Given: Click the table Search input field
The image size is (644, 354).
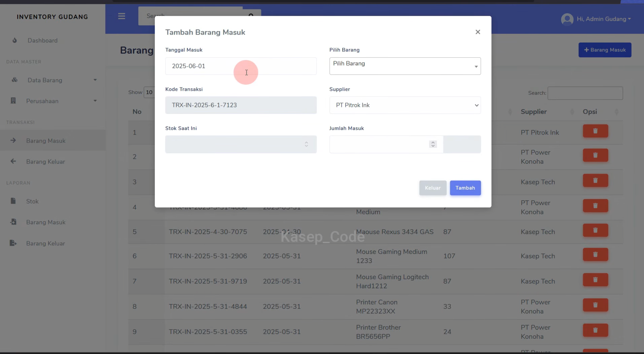Looking at the screenshot, I should pyautogui.click(x=585, y=93).
